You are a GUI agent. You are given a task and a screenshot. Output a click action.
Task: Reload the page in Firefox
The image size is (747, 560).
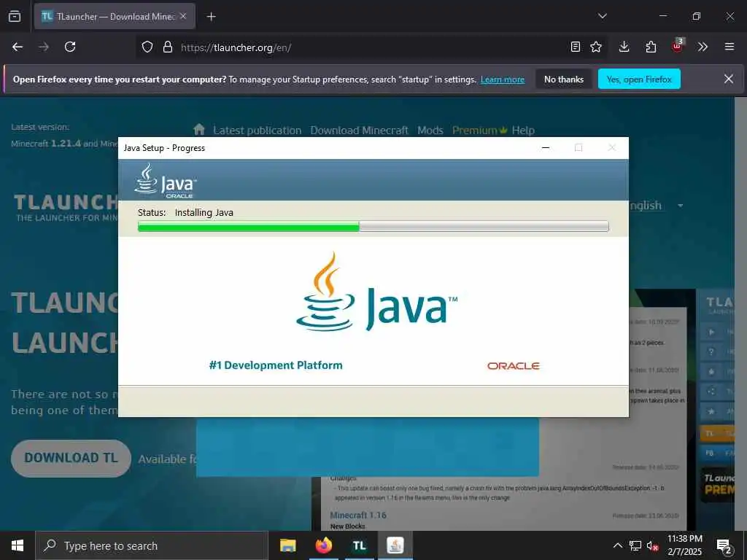point(70,47)
